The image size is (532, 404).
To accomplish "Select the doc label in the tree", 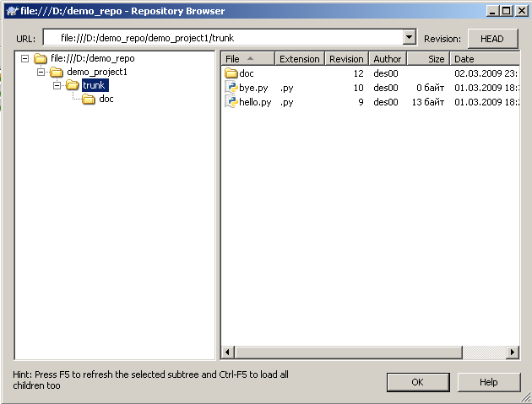I will pyautogui.click(x=106, y=99).
